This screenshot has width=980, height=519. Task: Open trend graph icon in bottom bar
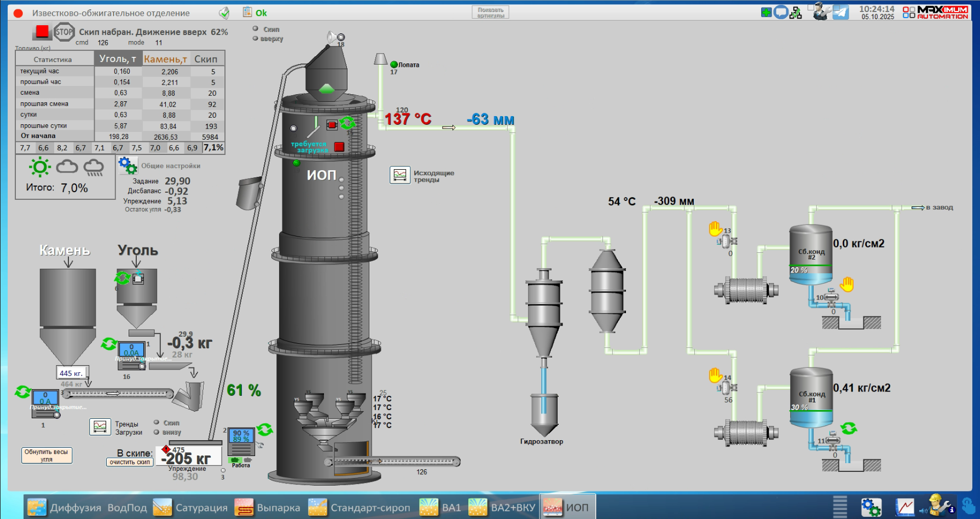[904, 507]
